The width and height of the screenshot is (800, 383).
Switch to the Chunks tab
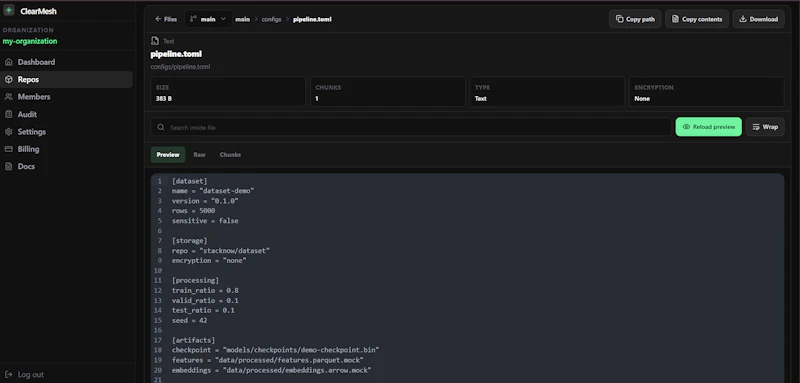pyautogui.click(x=230, y=155)
